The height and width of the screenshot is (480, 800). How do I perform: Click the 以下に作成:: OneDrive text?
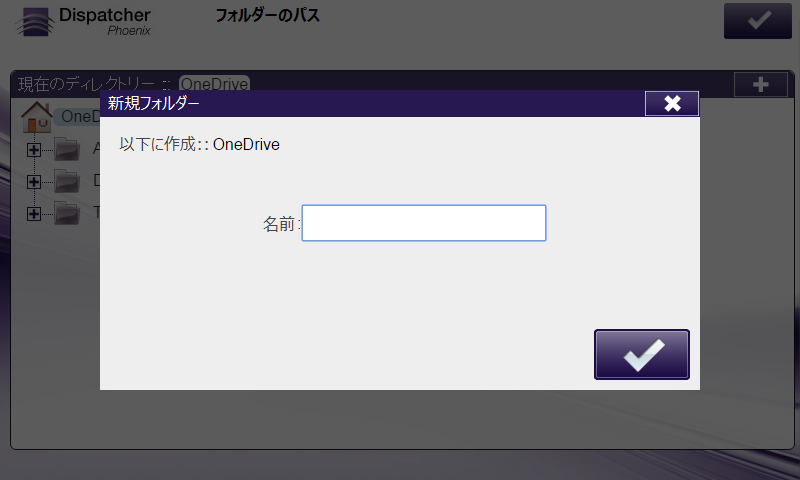(199, 144)
